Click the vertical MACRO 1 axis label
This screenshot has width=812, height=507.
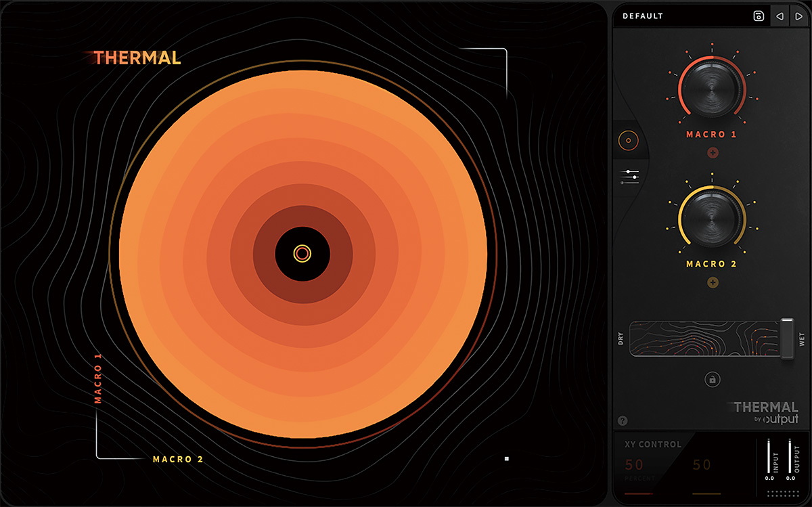(98, 379)
